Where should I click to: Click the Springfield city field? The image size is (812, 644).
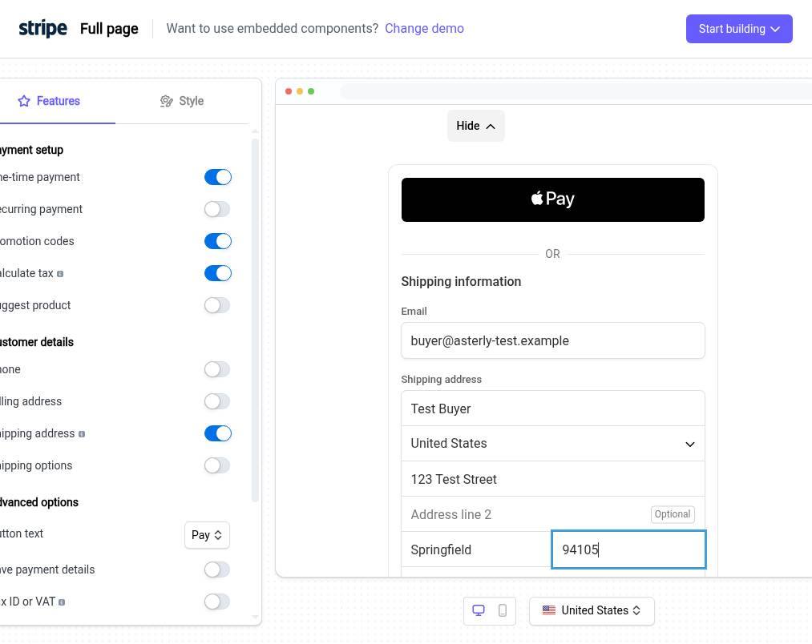point(476,549)
